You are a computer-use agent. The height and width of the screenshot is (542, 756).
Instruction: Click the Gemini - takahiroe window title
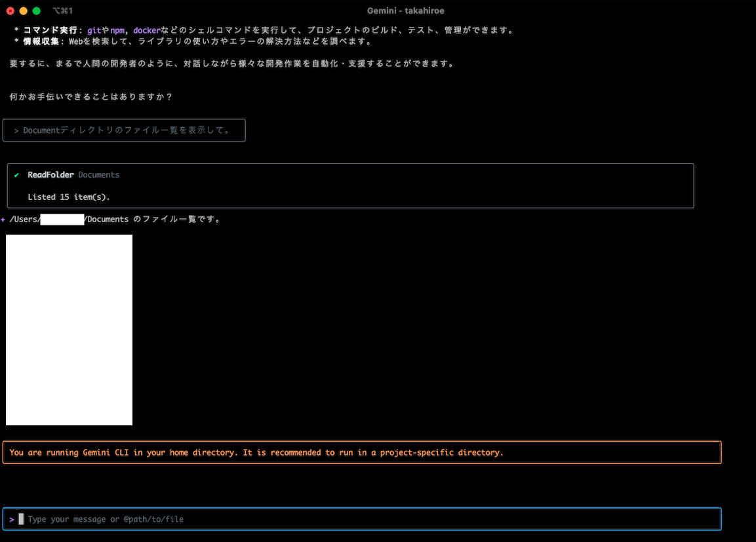coord(405,10)
